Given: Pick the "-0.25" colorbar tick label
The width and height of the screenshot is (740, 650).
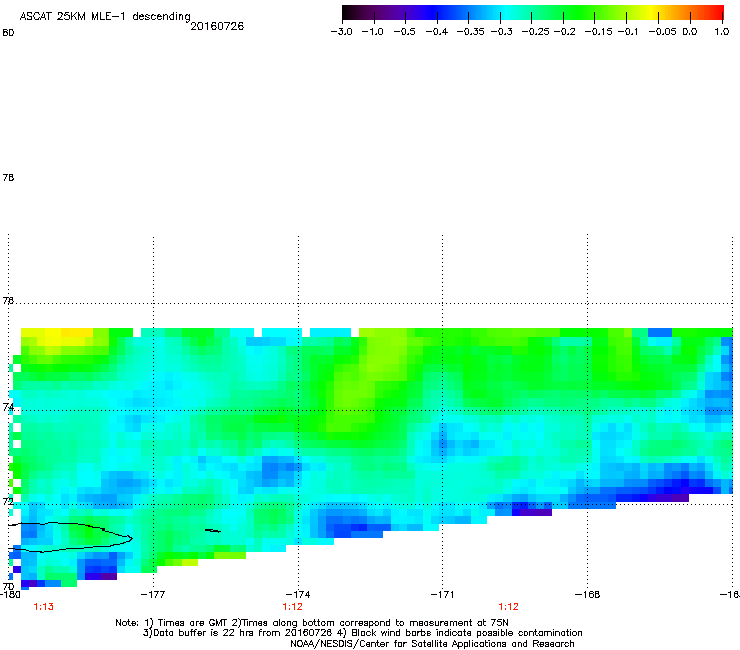Looking at the screenshot, I should click(x=535, y=32).
